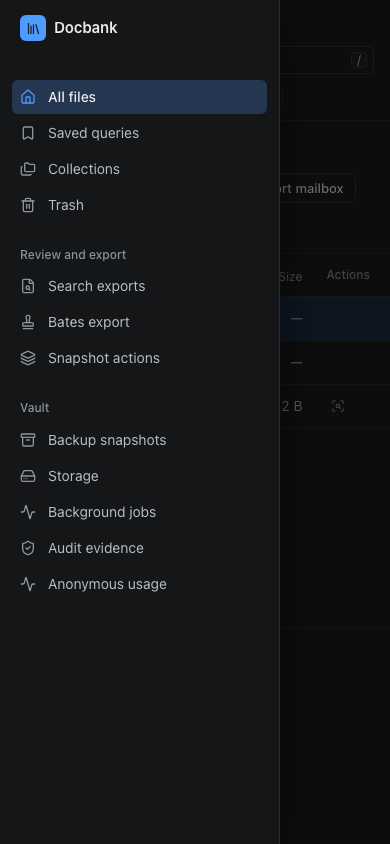Click the folders icon beside Collections
390x844 pixels.
[x=28, y=169]
